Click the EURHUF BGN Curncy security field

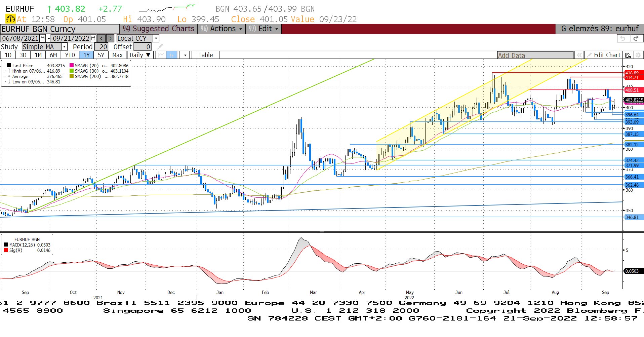point(60,29)
